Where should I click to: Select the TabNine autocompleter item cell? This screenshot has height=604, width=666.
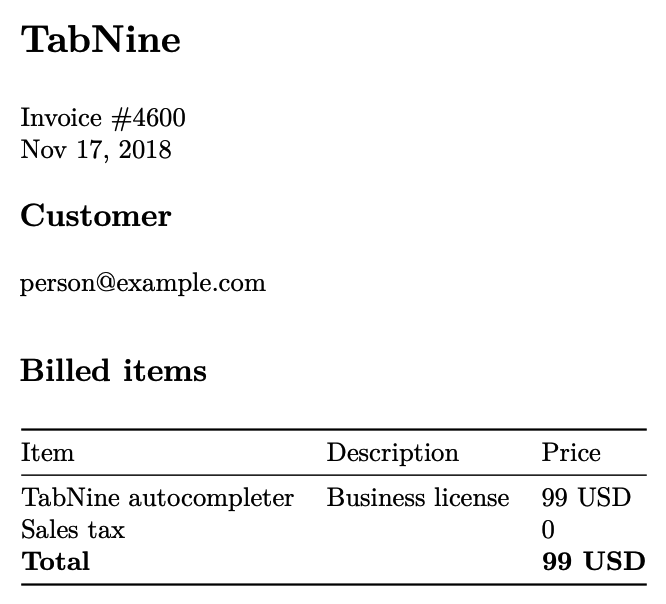158,498
